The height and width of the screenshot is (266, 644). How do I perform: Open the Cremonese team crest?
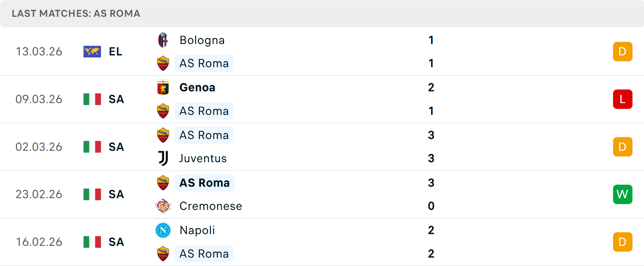pyautogui.click(x=163, y=206)
